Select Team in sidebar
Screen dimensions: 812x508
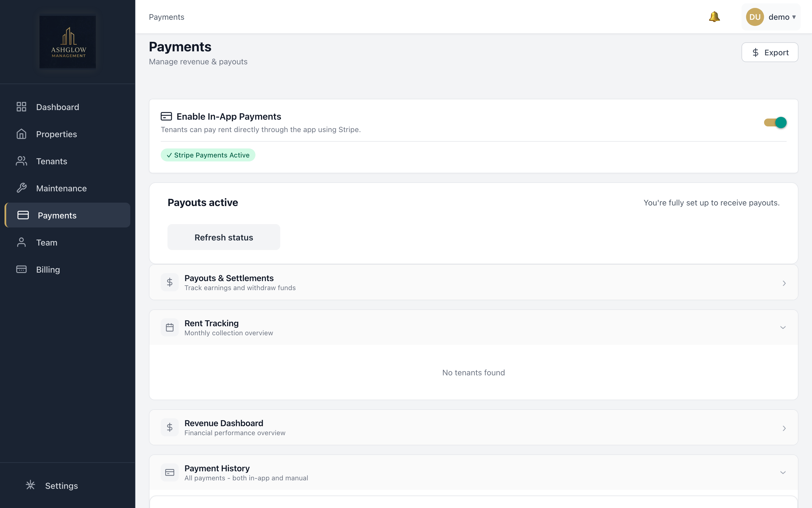coord(67,242)
